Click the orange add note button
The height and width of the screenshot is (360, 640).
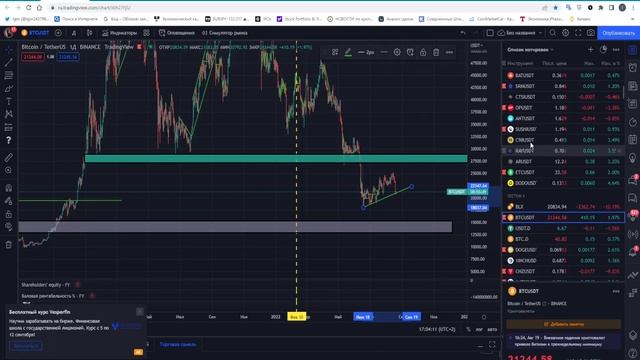tap(563, 324)
